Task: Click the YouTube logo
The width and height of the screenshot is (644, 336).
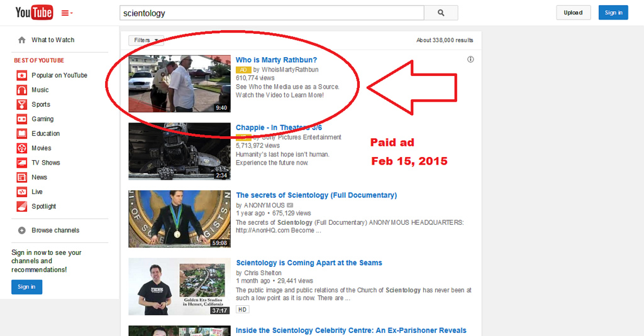Action: click(34, 13)
